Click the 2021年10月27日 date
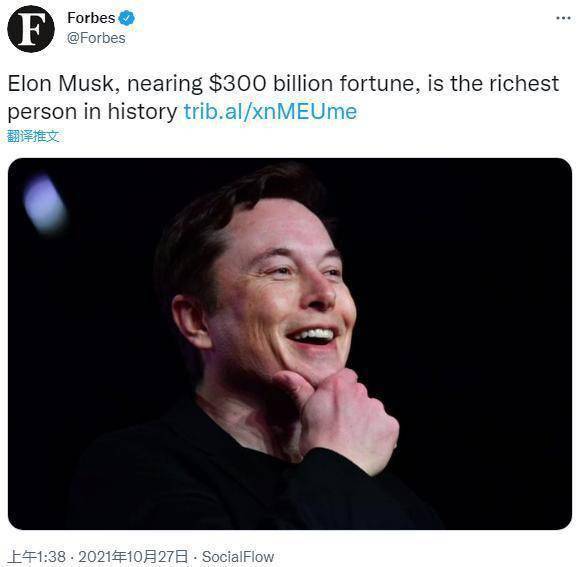Viewport: 583px width, 567px height. point(133,557)
